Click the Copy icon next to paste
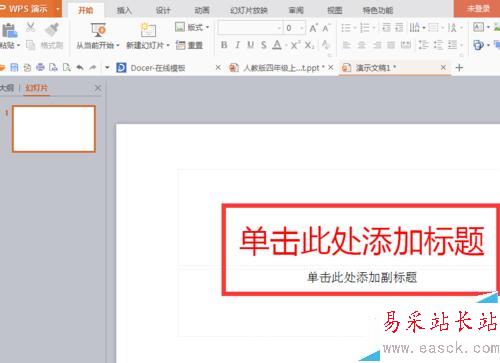The image size is (500, 363). (x=30, y=45)
